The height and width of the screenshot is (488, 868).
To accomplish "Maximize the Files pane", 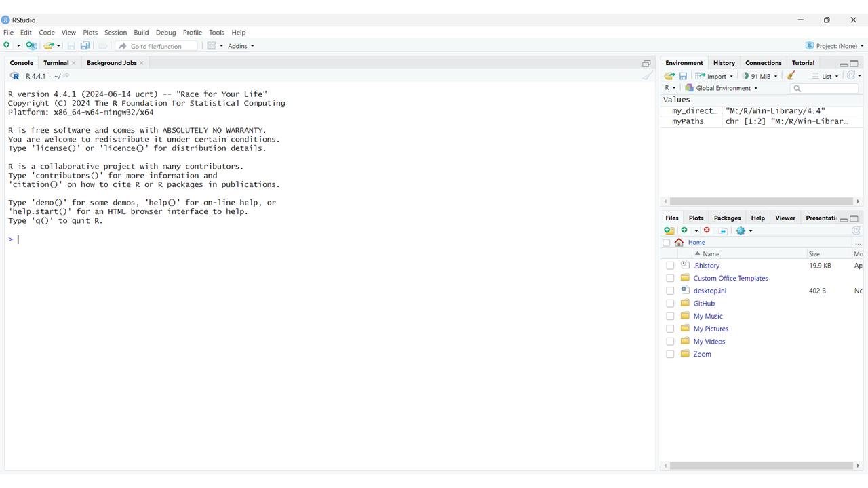I will point(854,219).
